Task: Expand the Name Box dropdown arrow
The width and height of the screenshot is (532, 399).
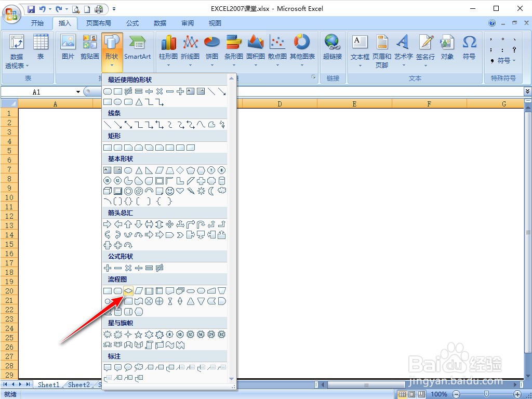Action: 78,92
